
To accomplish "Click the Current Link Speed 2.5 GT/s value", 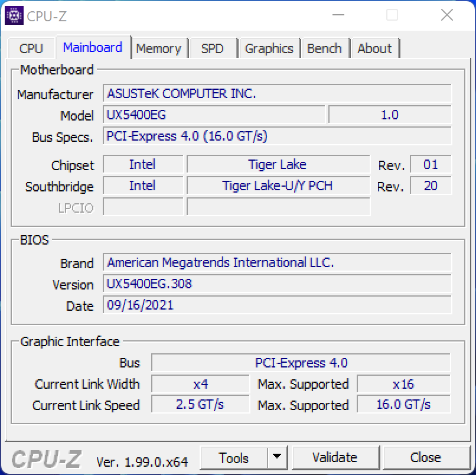I will (x=200, y=405).
